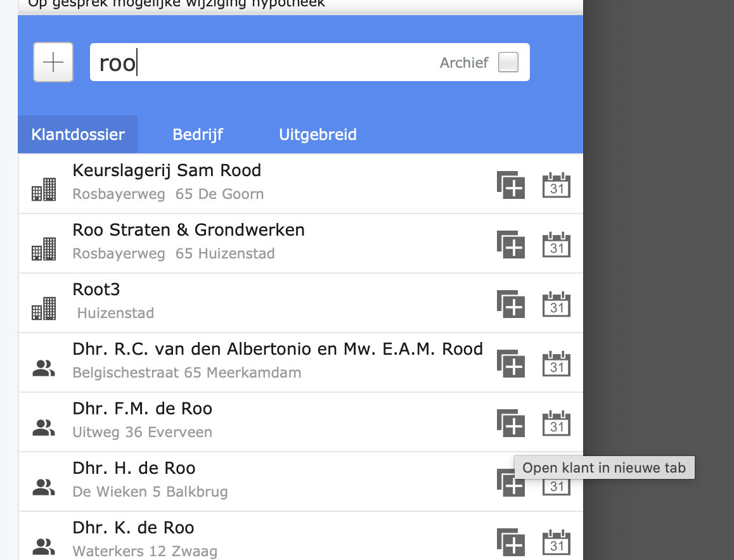
Task: Click the building icon beside Root3
Action: 44,309
